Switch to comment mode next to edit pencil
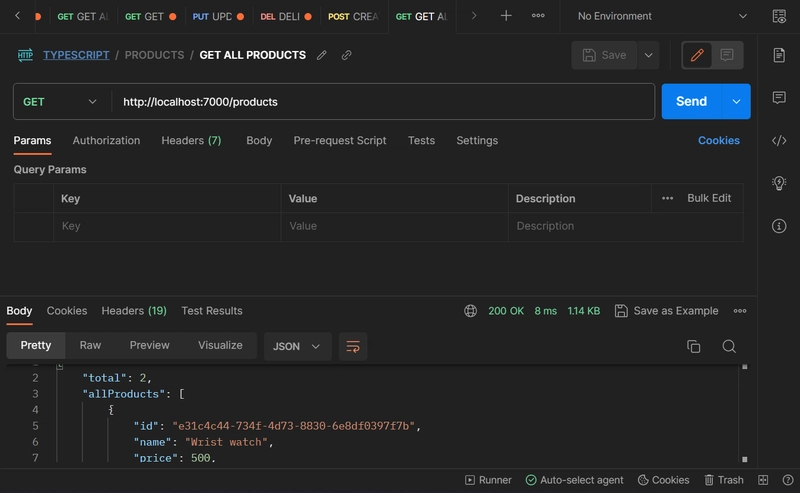800x493 pixels. point(727,55)
